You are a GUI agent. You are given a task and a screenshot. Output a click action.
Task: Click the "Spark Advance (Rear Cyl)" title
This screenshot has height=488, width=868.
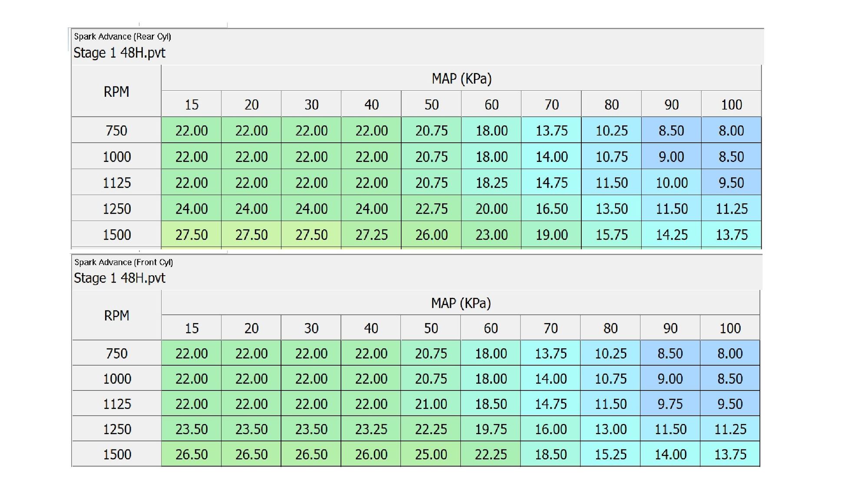(123, 36)
